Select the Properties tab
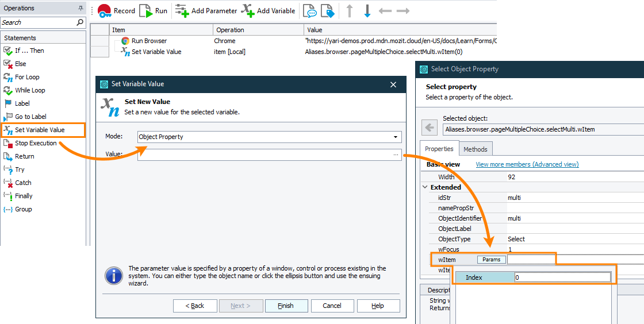Image resolution: width=644 pixels, height=324 pixels. tap(439, 149)
